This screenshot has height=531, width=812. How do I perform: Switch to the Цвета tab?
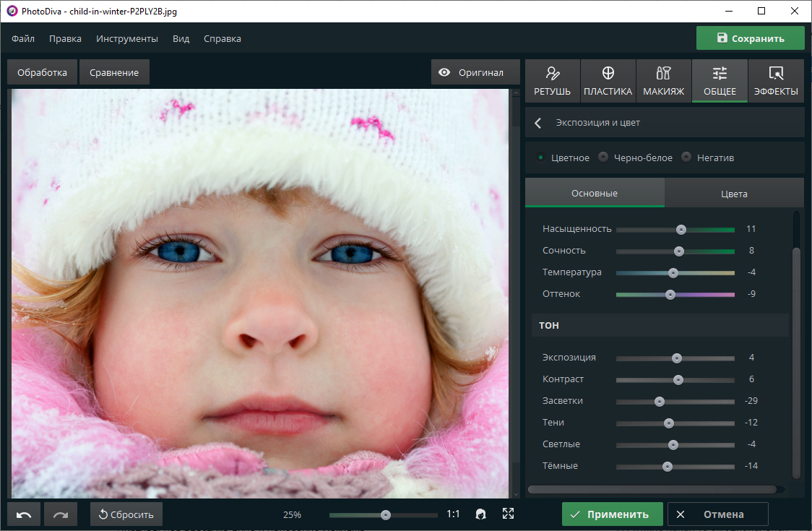coord(734,194)
